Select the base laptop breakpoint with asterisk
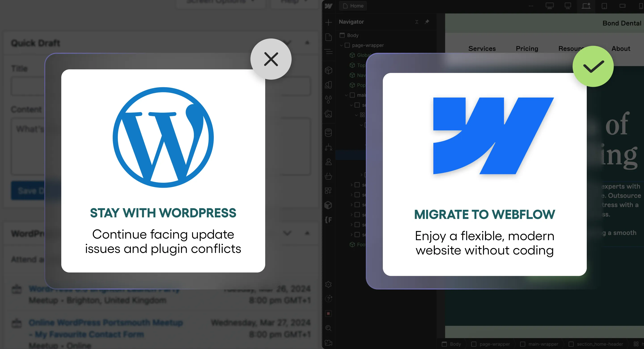644x349 pixels. [x=586, y=6]
